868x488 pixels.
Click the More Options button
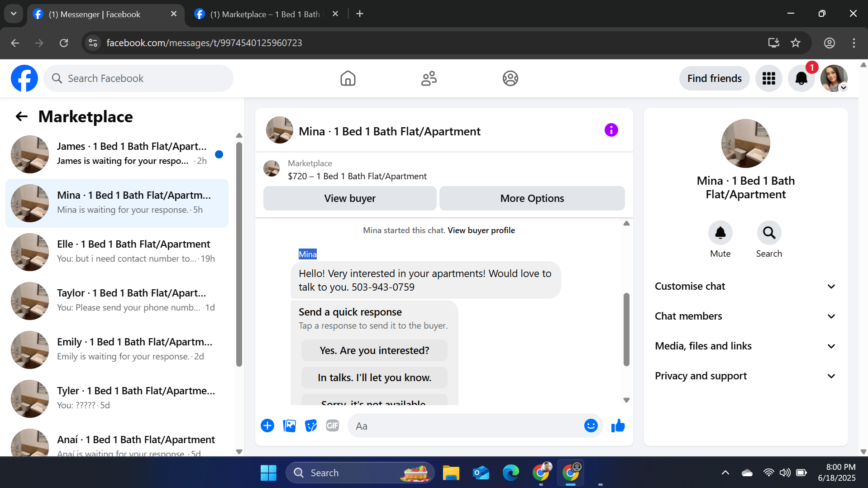[532, 198]
